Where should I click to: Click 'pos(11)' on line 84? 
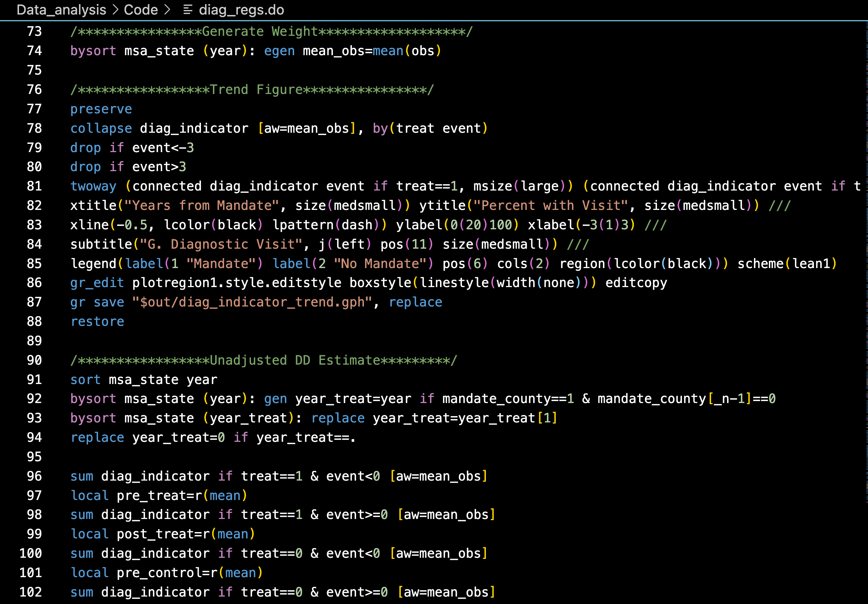coord(407,244)
